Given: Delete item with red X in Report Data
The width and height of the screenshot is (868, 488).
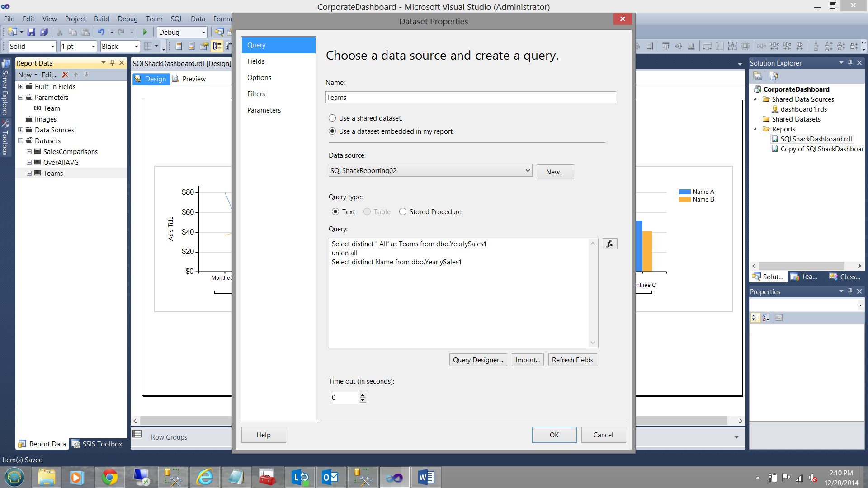Looking at the screenshot, I should [65, 75].
